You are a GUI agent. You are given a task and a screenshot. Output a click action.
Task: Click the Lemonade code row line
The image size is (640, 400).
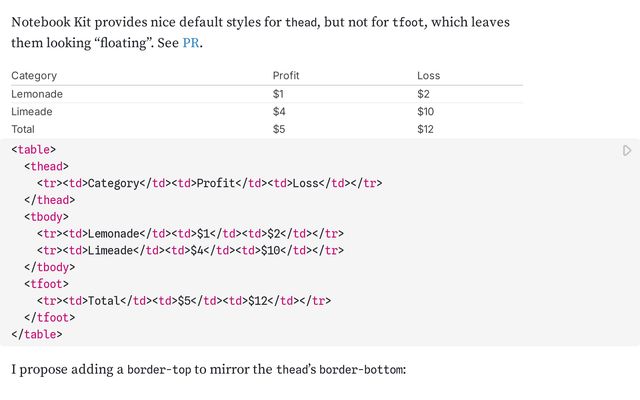click(190, 233)
